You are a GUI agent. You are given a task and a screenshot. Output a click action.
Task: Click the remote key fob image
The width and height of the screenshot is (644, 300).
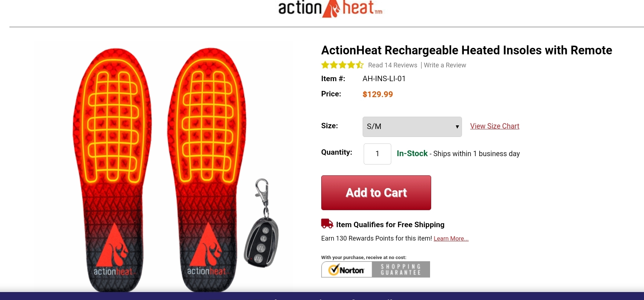pyautogui.click(x=262, y=224)
